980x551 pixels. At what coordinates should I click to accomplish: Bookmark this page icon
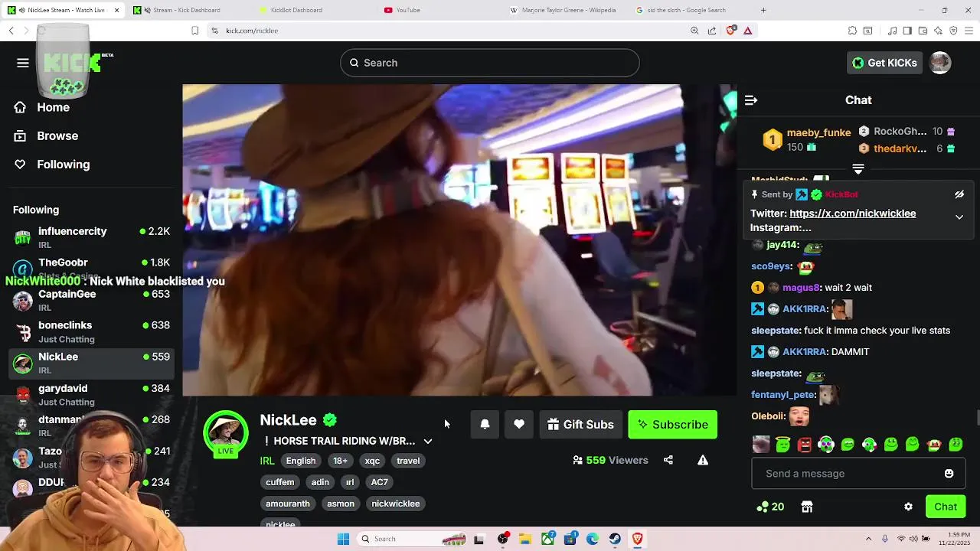[195, 31]
